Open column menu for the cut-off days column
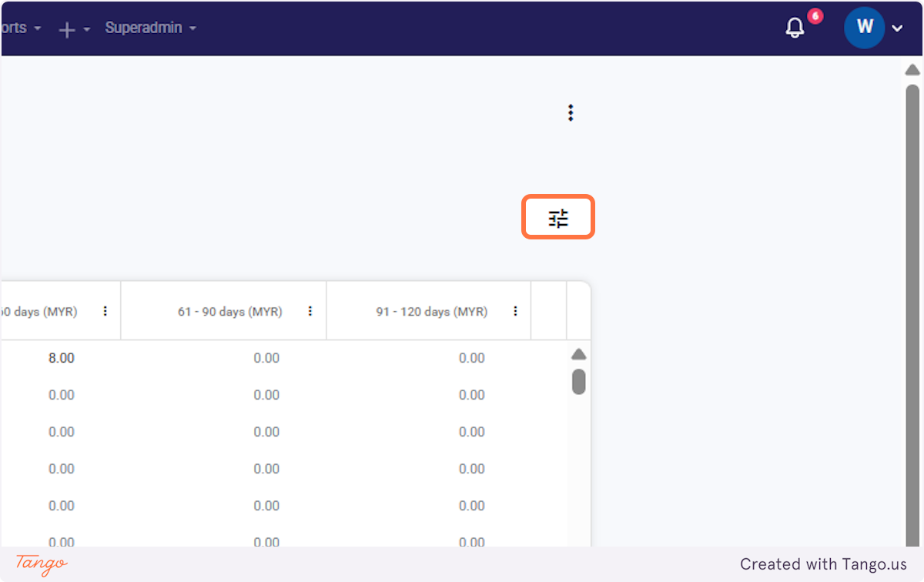This screenshot has width=924, height=582. 105,311
